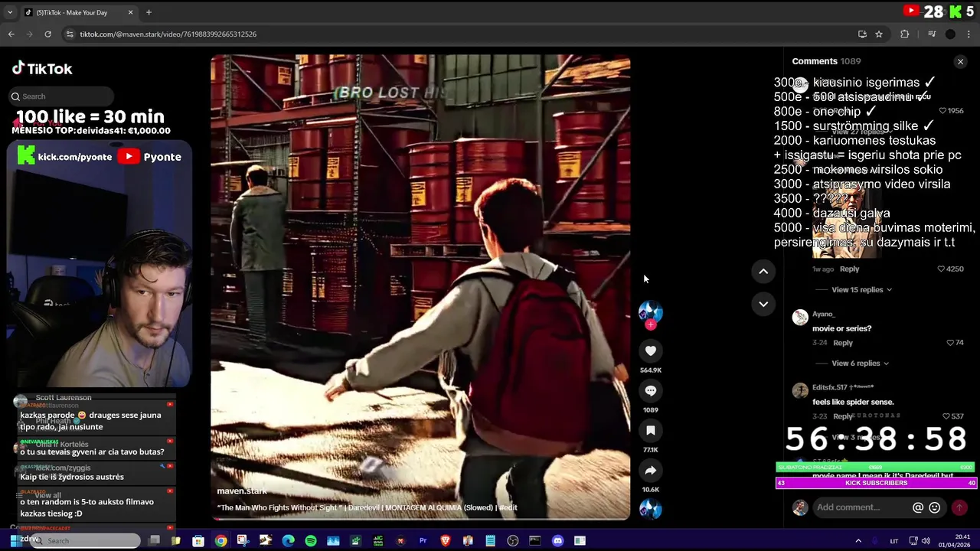Expand View 15 replies

pos(861,290)
